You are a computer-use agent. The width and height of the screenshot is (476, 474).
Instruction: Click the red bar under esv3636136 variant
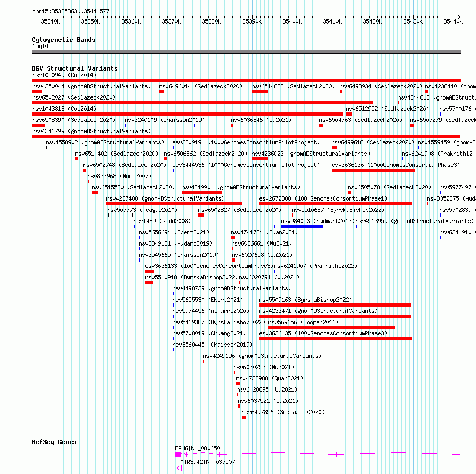[x=373, y=170]
